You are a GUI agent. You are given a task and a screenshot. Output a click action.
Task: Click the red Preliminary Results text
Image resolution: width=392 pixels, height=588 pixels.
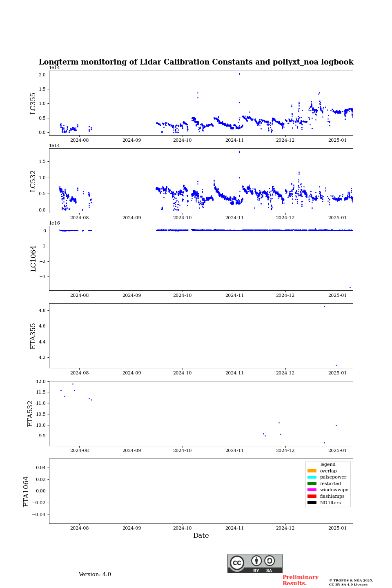[300, 580]
